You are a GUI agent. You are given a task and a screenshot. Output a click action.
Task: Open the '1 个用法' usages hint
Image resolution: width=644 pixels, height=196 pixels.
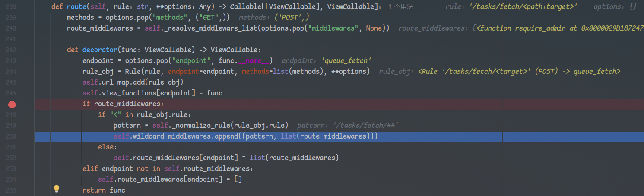click(x=401, y=7)
